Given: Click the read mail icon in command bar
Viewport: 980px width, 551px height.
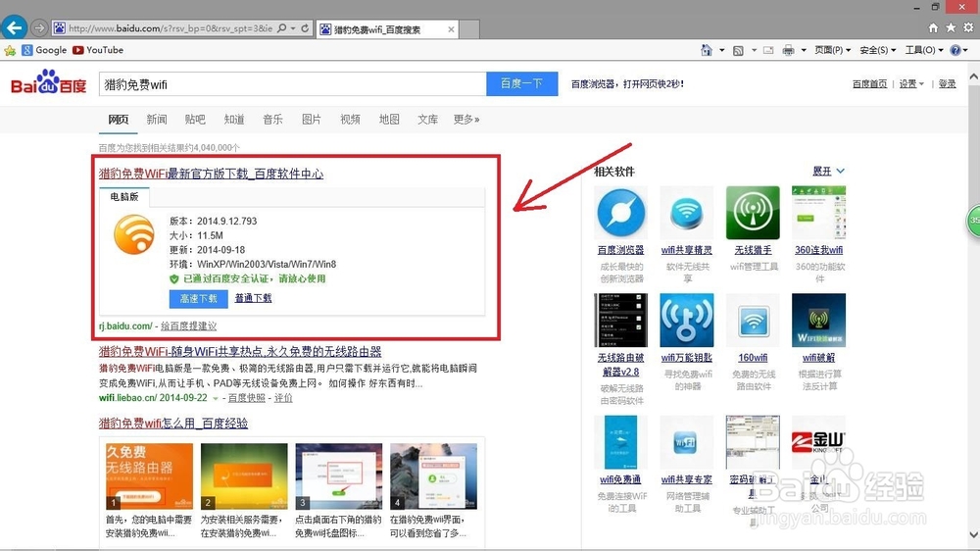Looking at the screenshot, I should pyautogui.click(x=768, y=50).
